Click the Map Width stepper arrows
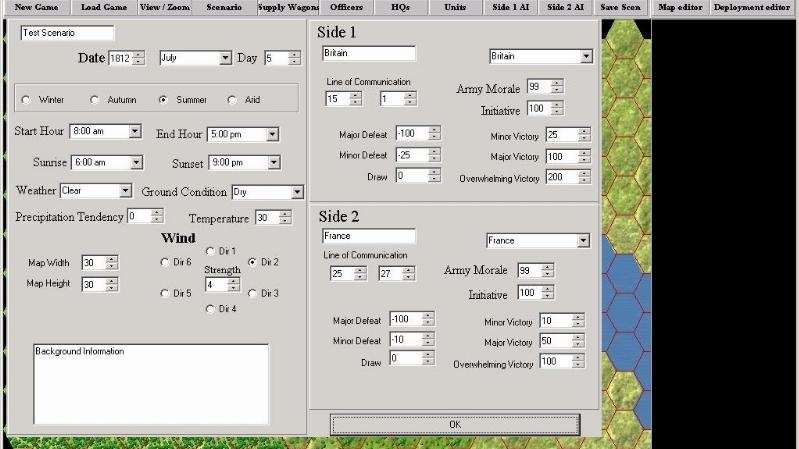This screenshot has height=449, width=799. pyautogui.click(x=112, y=262)
